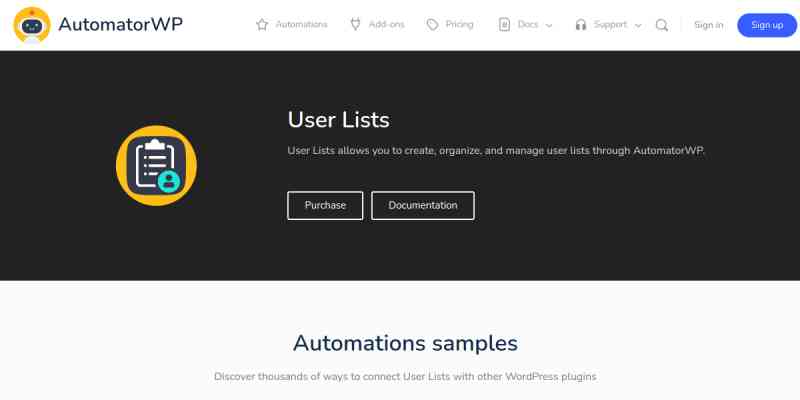Open site search with magnifier icon
Screen dimensions: 800x400
pos(662,25)
